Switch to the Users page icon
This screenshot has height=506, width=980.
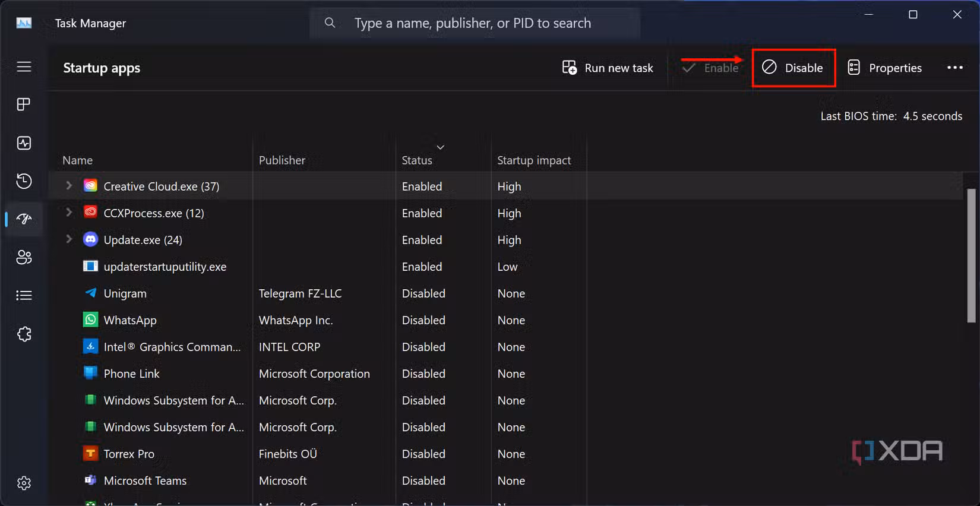(x=24, y=257)
